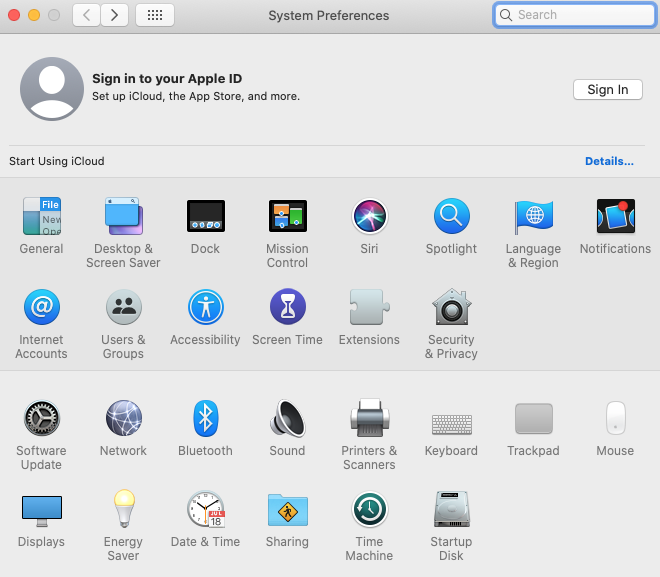Click the Apple ID profile avatar

52,89
